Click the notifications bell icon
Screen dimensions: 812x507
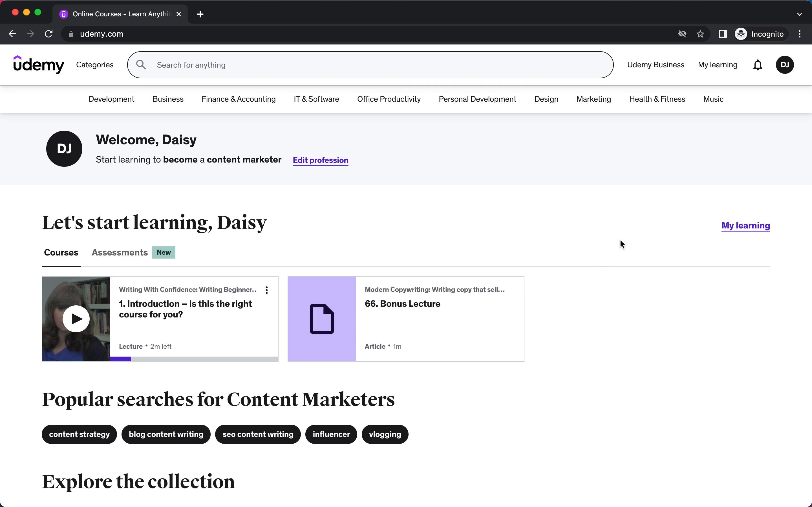(757, 65)
